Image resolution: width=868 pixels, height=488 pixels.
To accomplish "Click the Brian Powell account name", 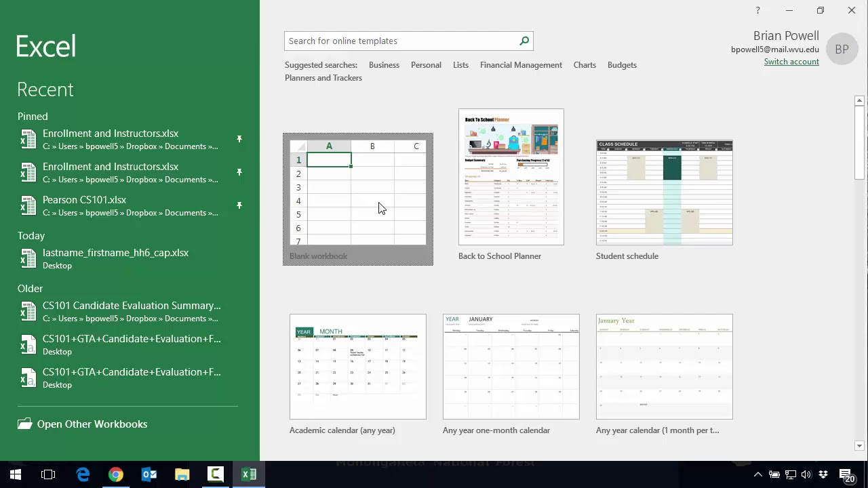I will point(786,35).
